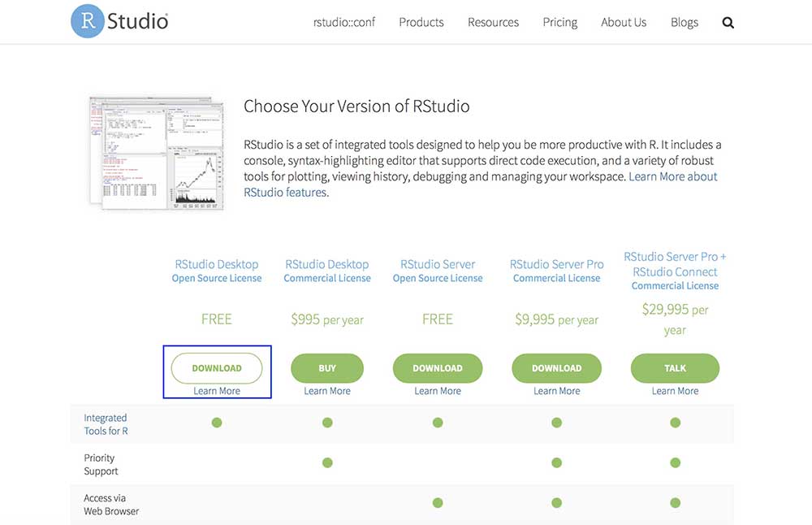This screenshot has width=812, height=525.
Task: Open Learn More under RStudio Server Pro download
Action: 557,391
